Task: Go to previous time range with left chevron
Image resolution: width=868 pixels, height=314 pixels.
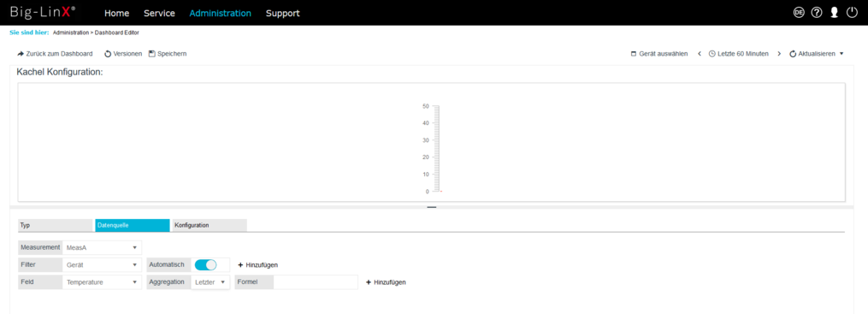Action: click(x=700, y=54)
